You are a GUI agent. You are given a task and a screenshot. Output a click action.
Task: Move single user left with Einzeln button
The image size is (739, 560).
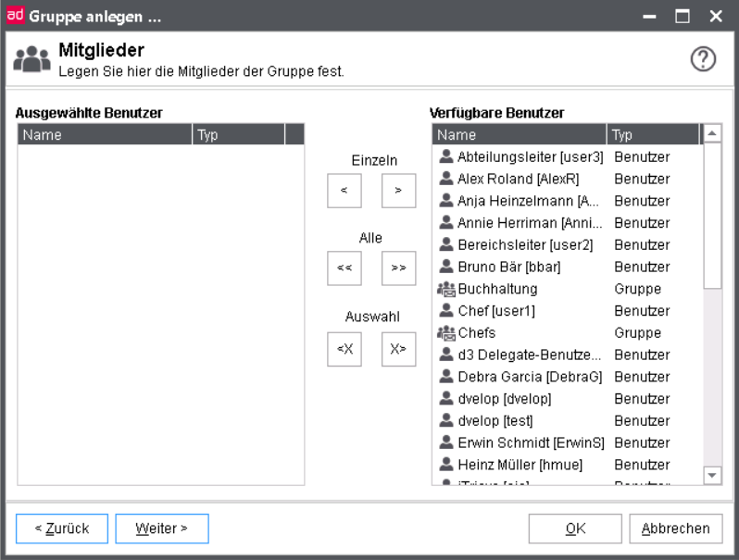[x=344, y=191]
